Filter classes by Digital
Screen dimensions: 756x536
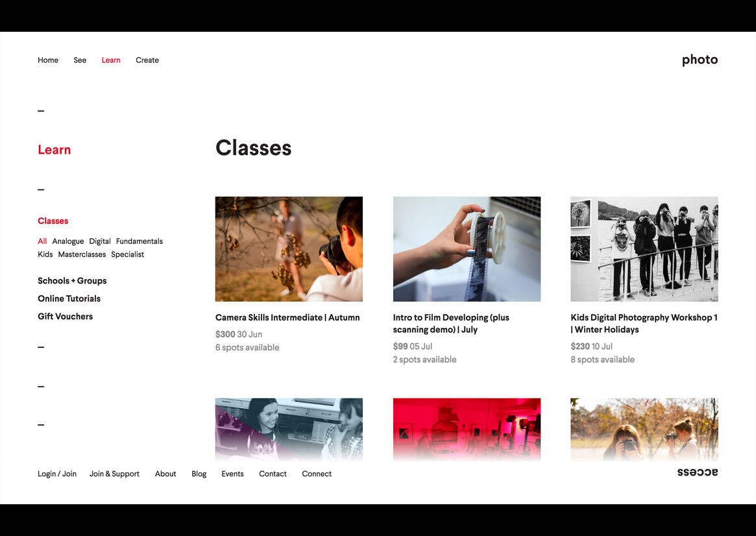(100, 241)
